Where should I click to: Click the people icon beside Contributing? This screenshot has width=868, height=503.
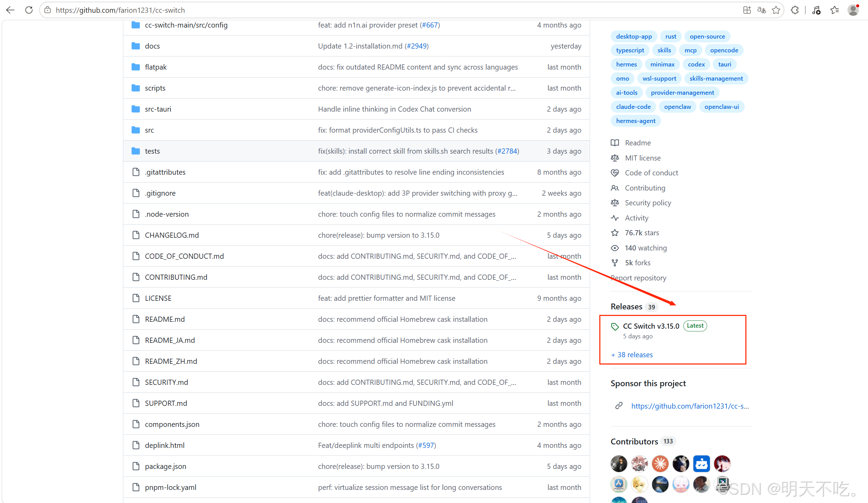click(615, 188)
